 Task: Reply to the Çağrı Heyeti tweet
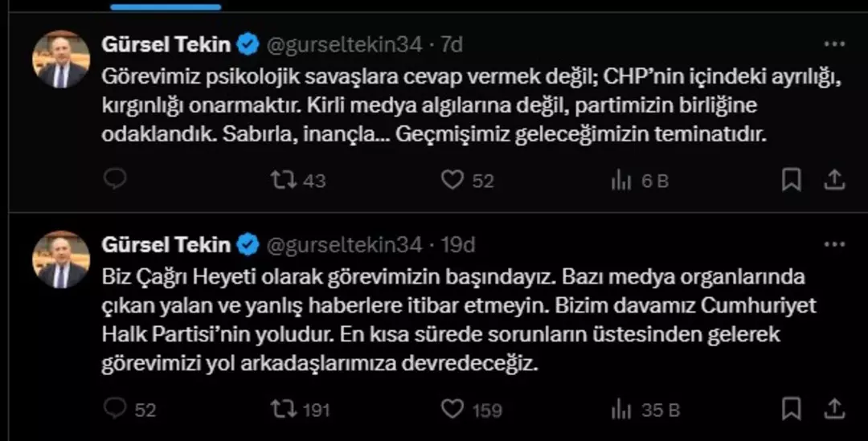pos(116,409)
